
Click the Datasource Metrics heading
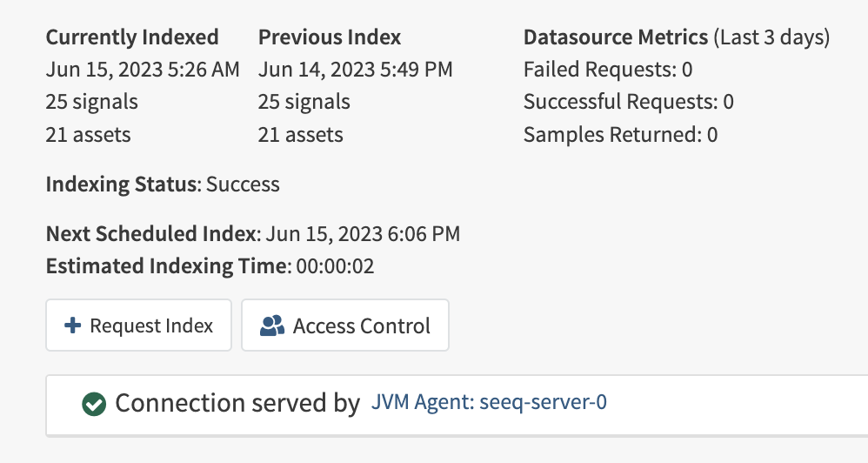[x=616, y=37]
